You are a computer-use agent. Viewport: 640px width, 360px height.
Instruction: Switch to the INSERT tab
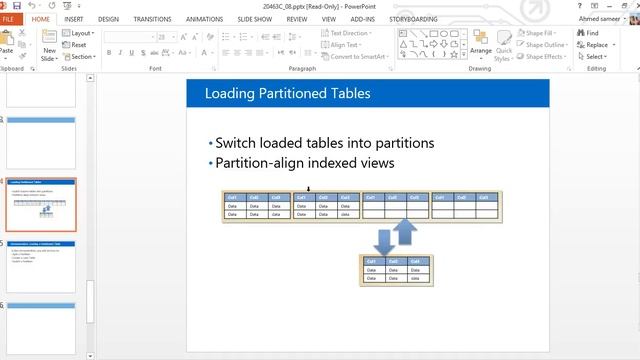73,19
